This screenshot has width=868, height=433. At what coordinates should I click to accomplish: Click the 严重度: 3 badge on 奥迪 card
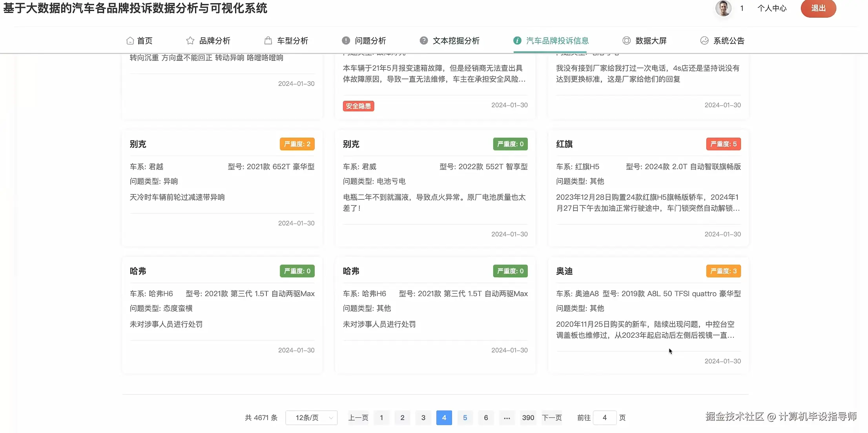[x=724, y=271]
